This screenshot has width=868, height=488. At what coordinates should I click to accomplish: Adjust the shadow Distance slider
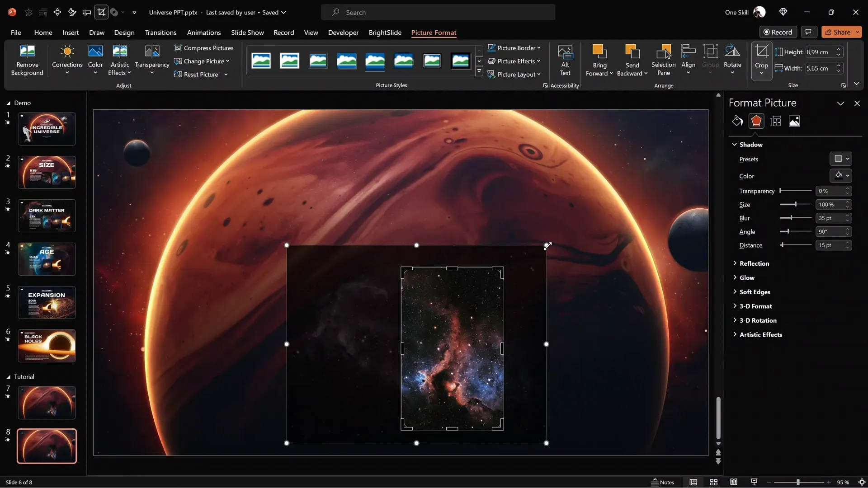[796, 245]
